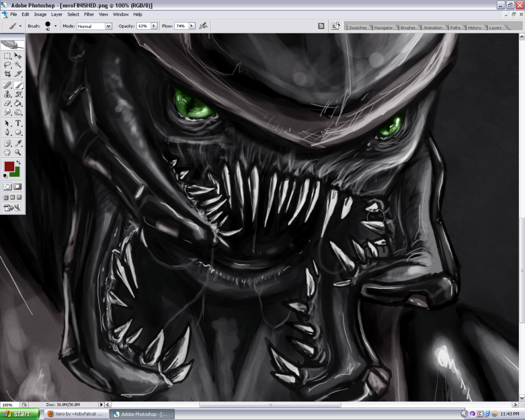Pick the Clone Stamp tool
This screenshot has width=525, height=420.
(8, 94)
